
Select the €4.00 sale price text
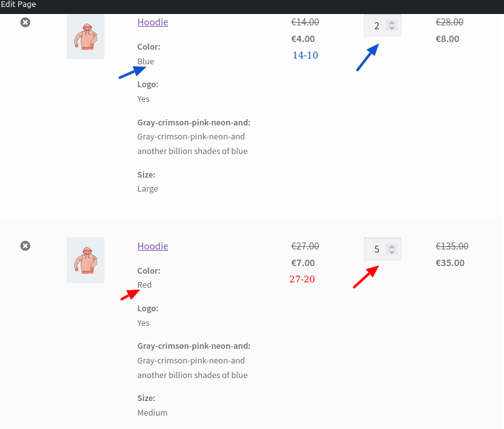point(303,39)
